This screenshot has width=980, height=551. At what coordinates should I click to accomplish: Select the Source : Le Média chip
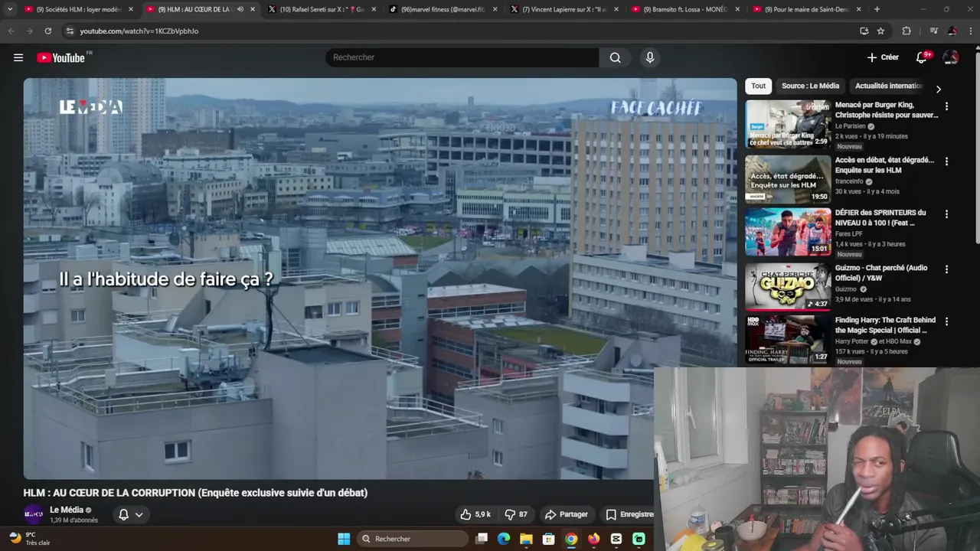coord(810,86)
